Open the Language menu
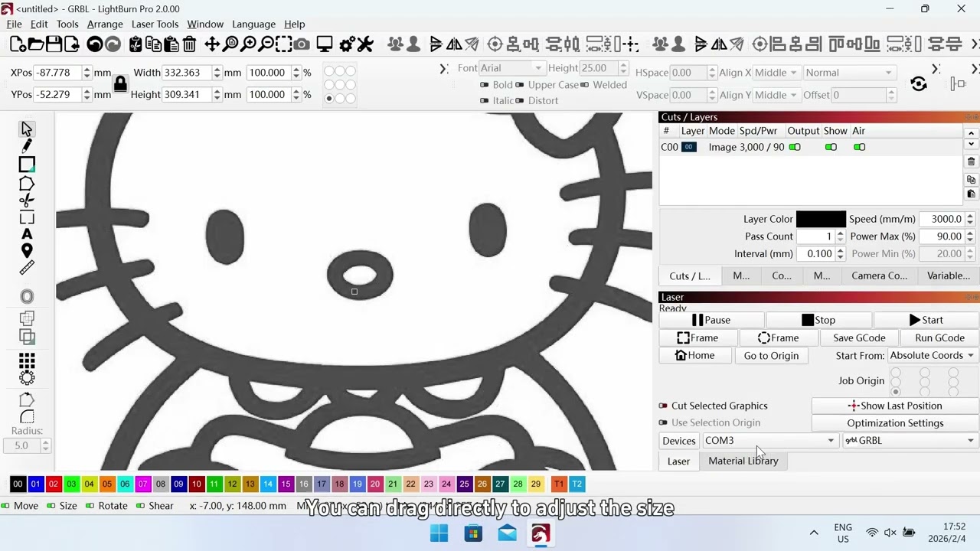 (x=253, y=24)
